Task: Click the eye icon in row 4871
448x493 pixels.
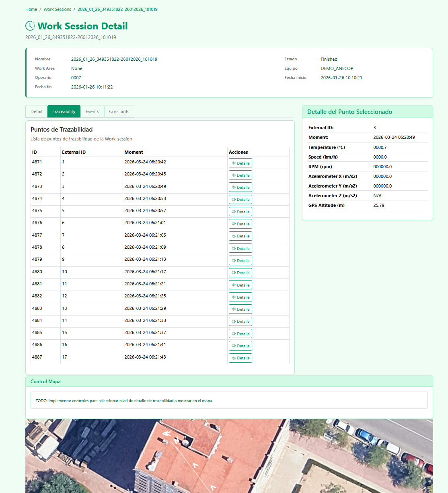Action: tap(234, 163)
